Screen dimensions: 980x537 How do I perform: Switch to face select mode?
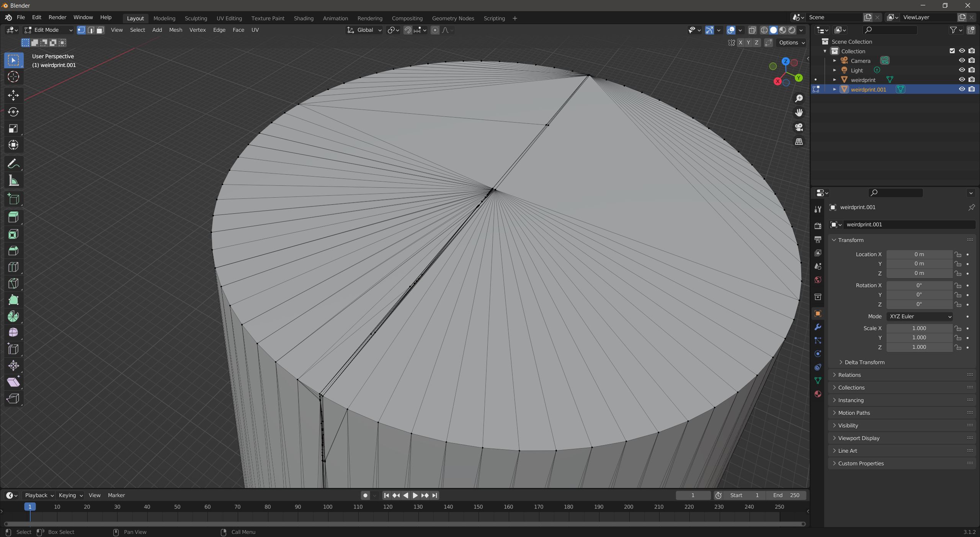tap(100, 30)
